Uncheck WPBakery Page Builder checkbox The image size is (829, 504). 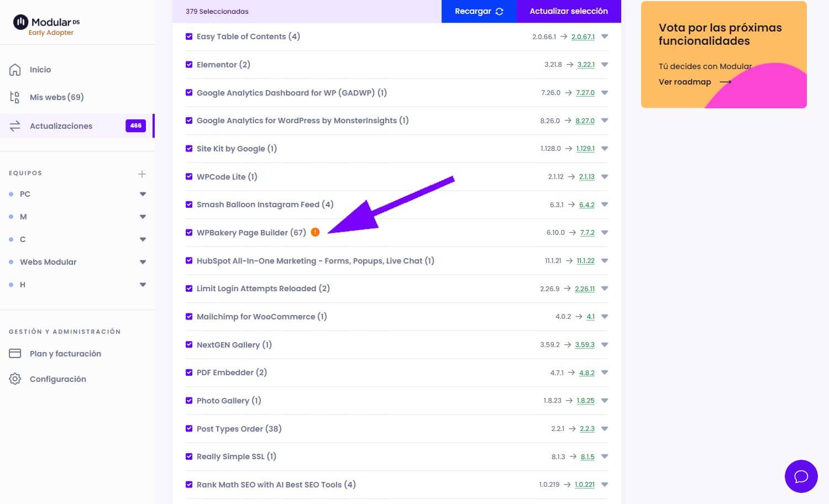(189, 233)
